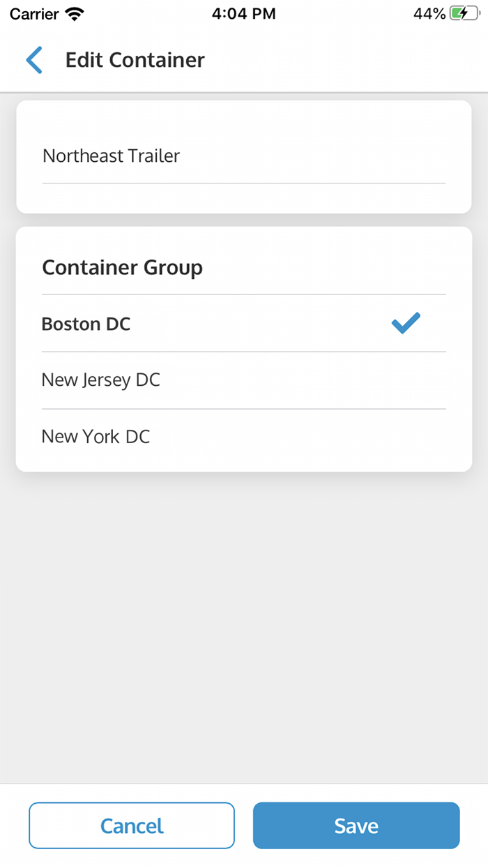Tap the Edit Container title

click(135, 60)
